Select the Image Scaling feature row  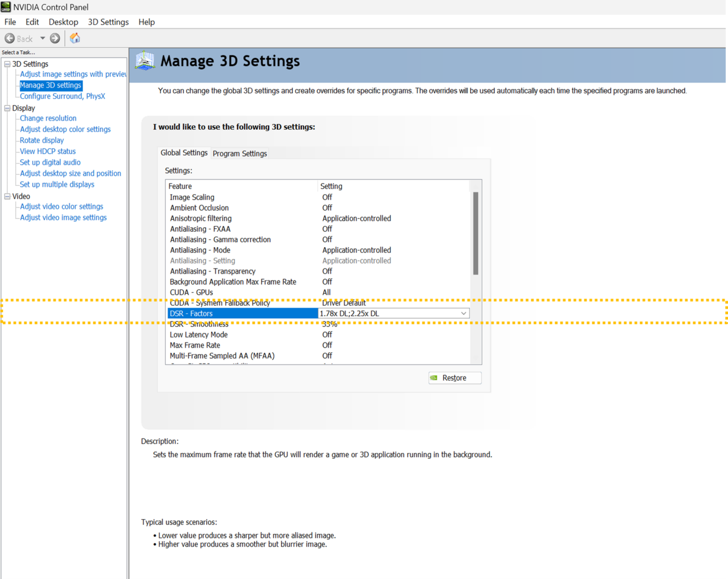pyautogui.click(x=192, y=197)
